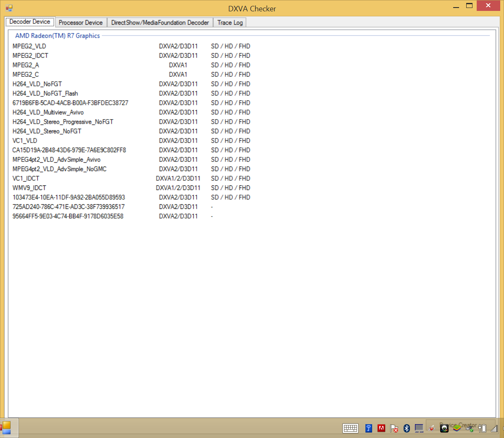Open the battery power tray icon
The width and height of the screenshot is (504, 438).
[482, 428]
